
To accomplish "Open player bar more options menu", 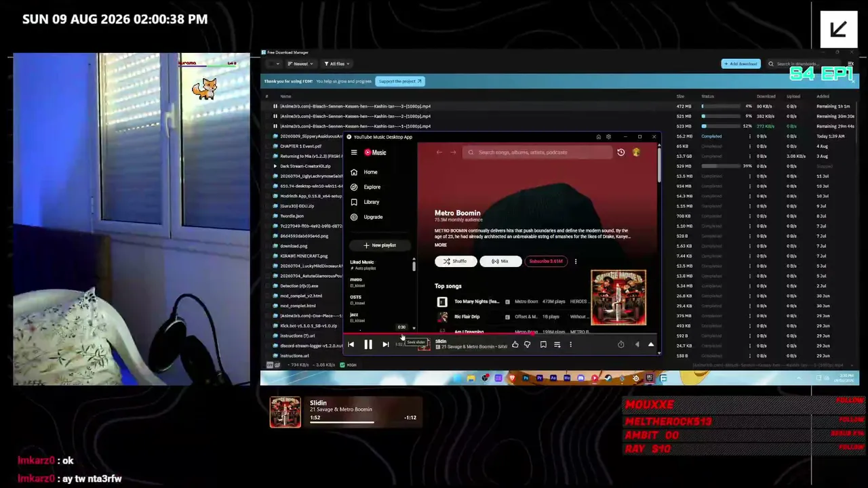I will point(570,345).
